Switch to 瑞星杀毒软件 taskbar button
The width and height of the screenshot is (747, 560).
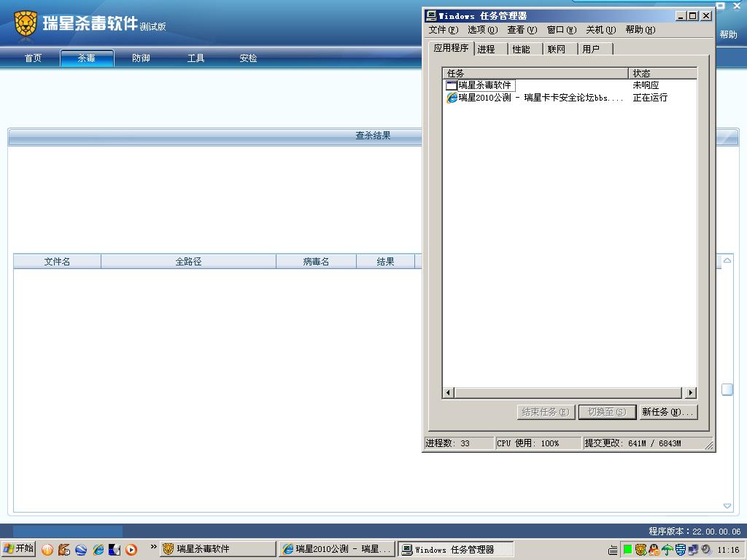(217, 549)
